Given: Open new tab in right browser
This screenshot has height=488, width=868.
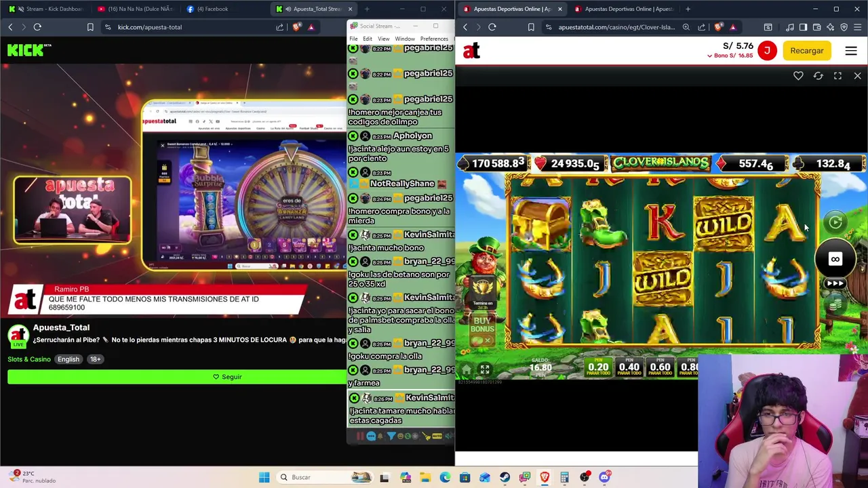Looking at the screenshot, I should [x=688, y=9].
